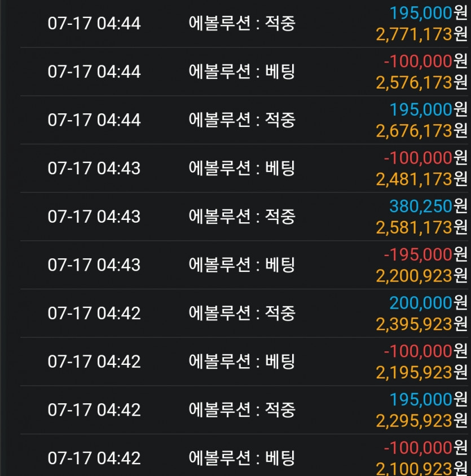Select the win amount 200,000원
471x476 pixels.
[x=428, y=303]
